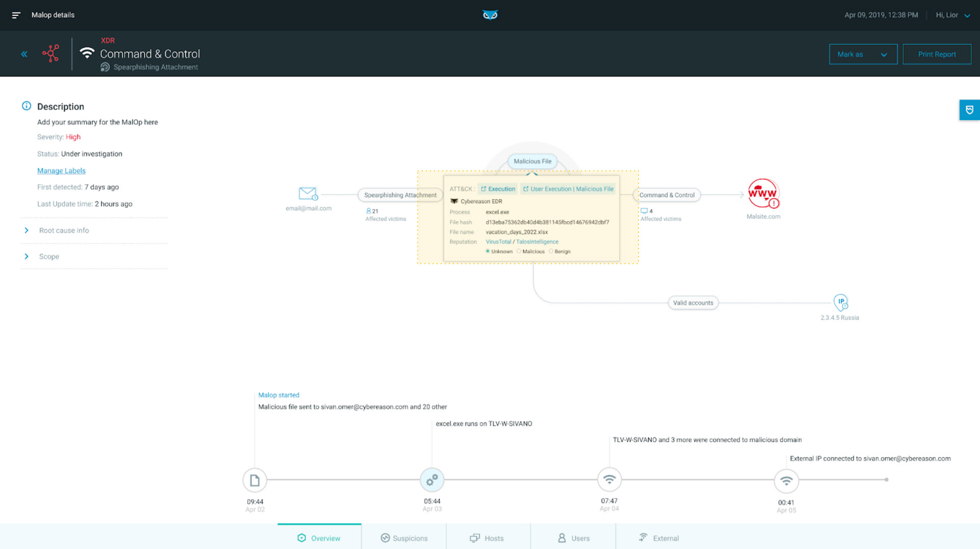The width and height of the screenshot is (980, 549).
Task: Click the 'connected to malicious domain' event text
Action: click(707, 440)
